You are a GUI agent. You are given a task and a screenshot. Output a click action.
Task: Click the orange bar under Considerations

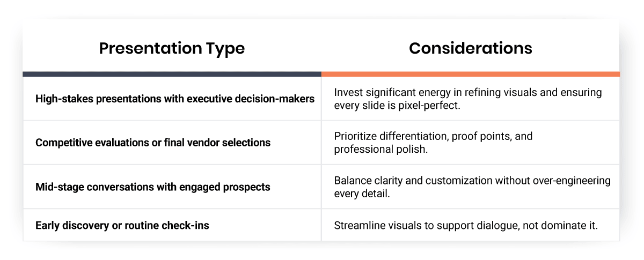(471, 74)
